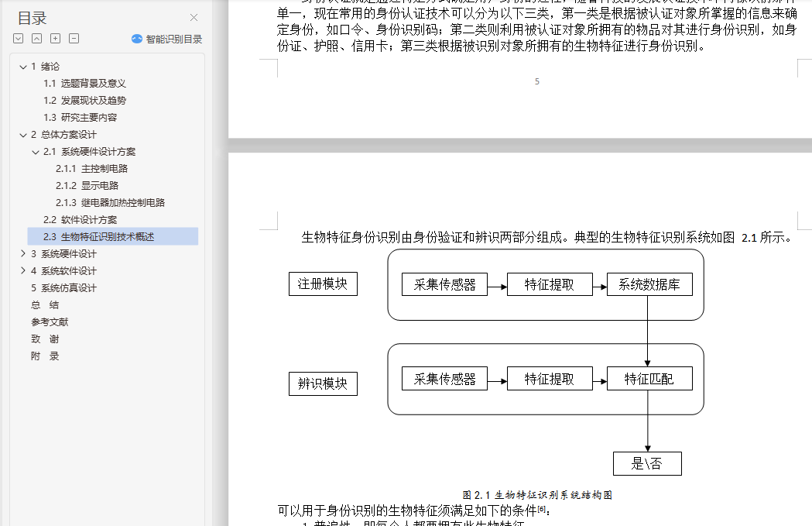
Task: Close the 目录 navigation pane
Action: tap(194, 18)
